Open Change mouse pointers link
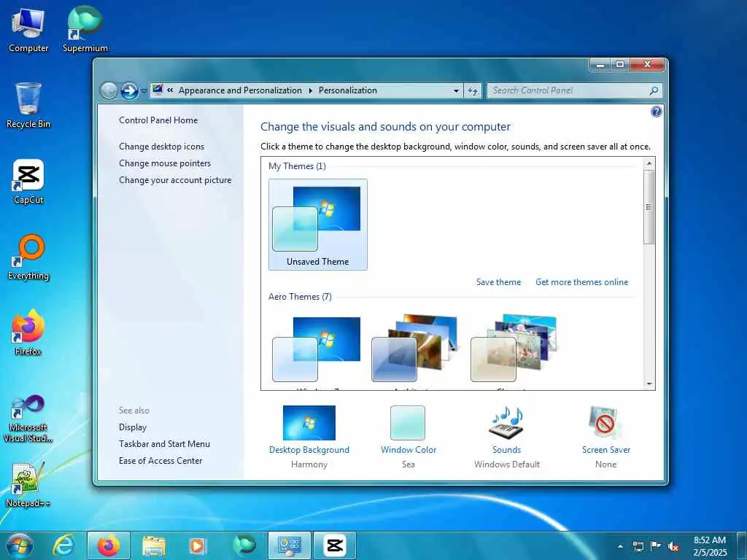This screenshot has width=747, height=560. coord(165,163)
